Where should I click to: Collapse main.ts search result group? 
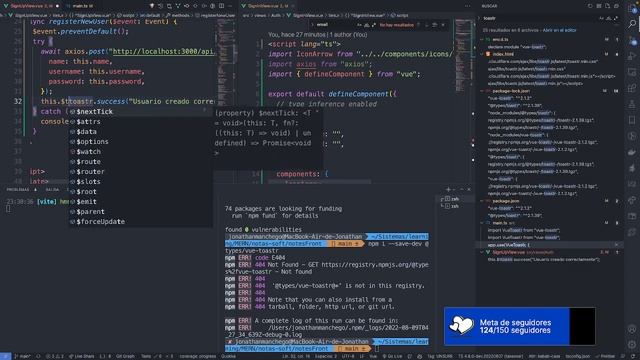[482, 223]
